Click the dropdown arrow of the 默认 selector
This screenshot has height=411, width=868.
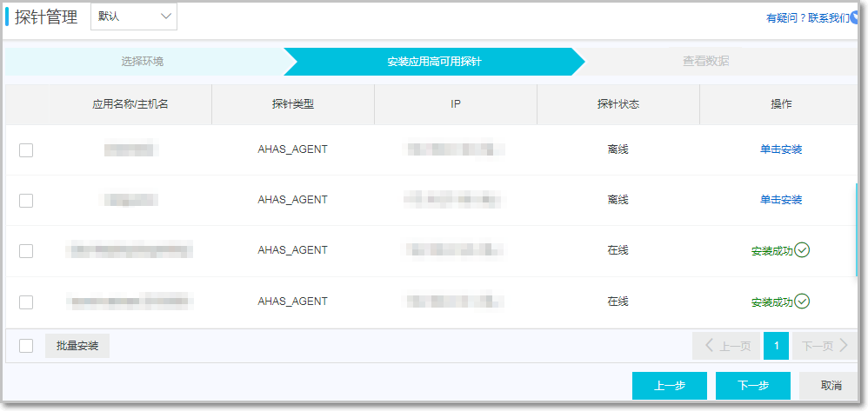point(165,17)
